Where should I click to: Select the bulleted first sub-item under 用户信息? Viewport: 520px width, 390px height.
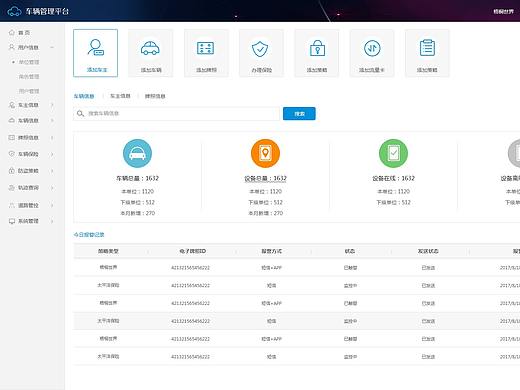[x=29, y=62]
